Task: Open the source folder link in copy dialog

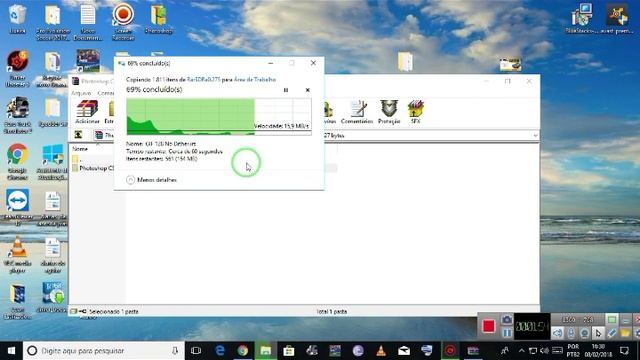Action: 203,80
